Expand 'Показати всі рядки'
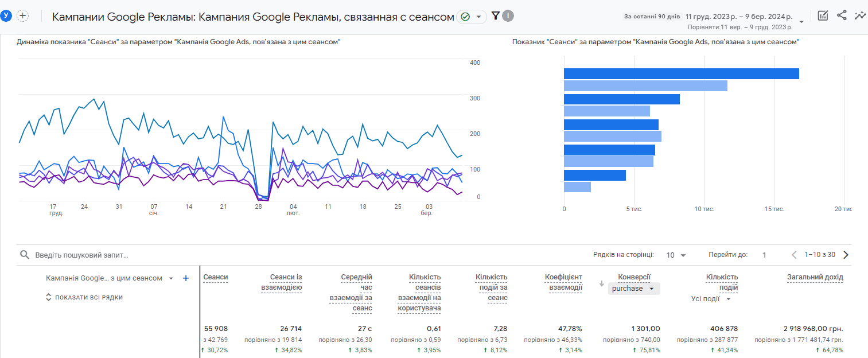Image resolution: width=868 pixels, height=358 pixels. pyautogui.click(x=84, y=297)
